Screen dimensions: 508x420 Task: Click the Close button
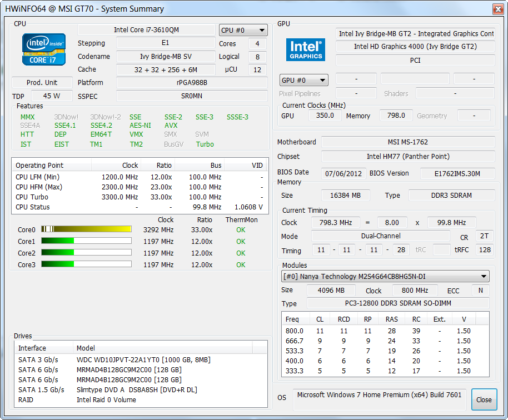click(484, 399)
